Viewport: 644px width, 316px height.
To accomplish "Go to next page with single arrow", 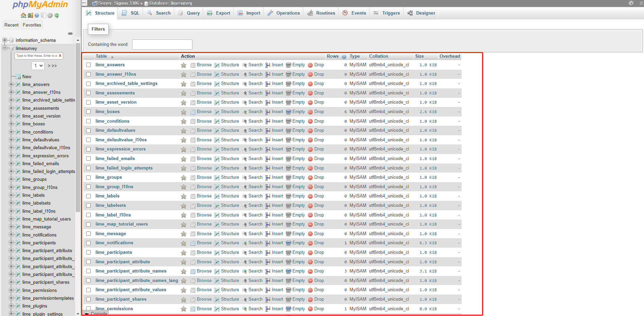I will (49, 66).
